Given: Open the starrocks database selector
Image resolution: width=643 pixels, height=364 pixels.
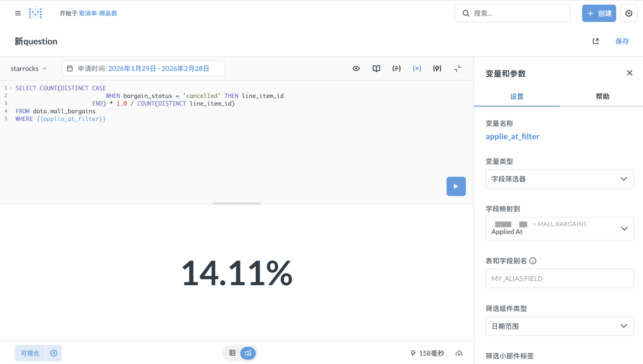Looking at the screenshot, I should point(28,68).
